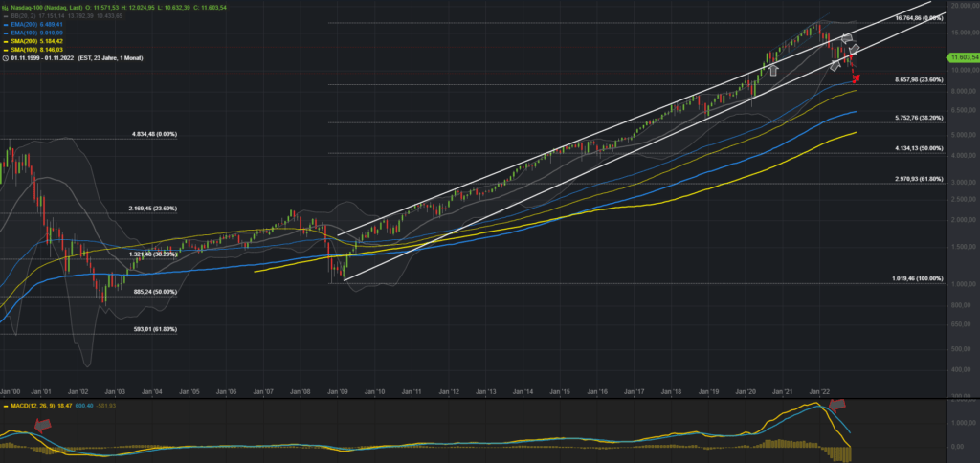Image resolution: width=980 pixels, height=463 pixels.
Task: Click the closing value C: 11.603,54 in the header
Action: [x=210, y=7]
